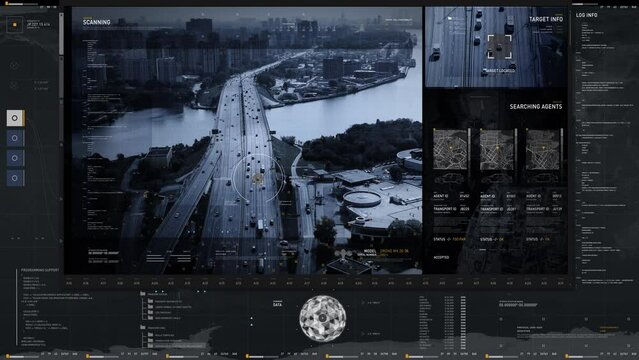Screen dimensions: 639x360
Task: Open the third subfolder under top root folder
Action: (150, 312)
